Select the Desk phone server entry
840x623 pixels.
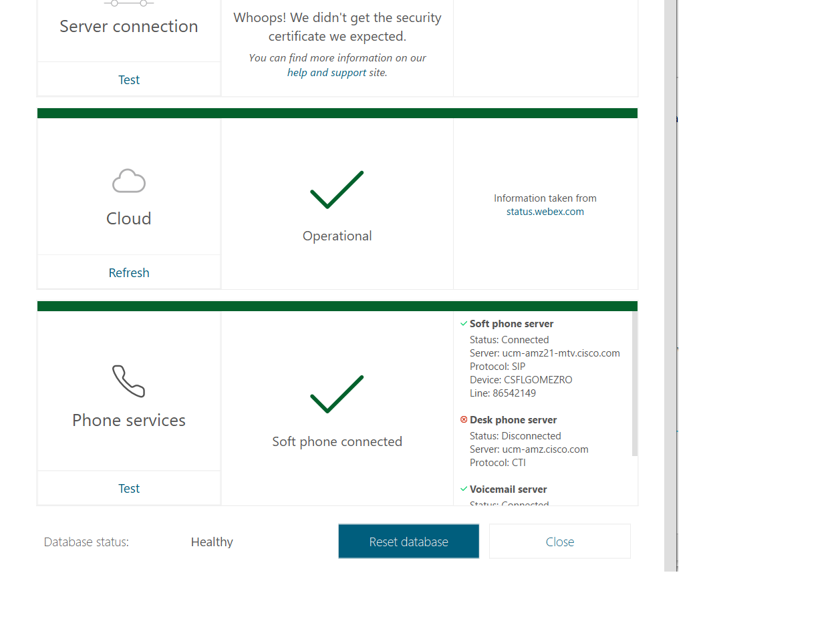point(513,419)
